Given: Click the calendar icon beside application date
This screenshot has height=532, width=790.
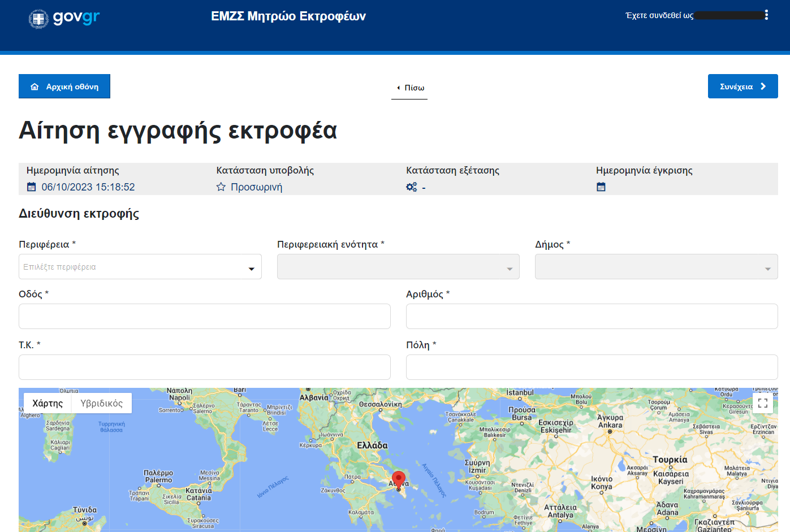Looking at the screenshot, I should 32,187.
